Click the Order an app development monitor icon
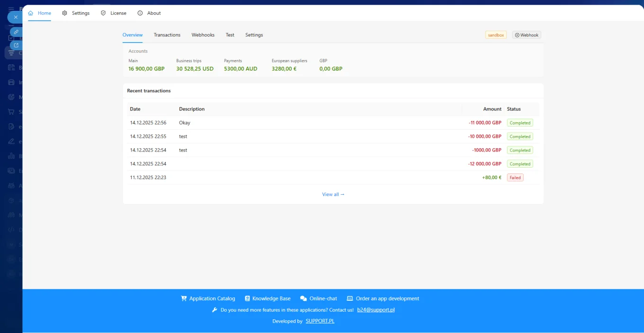Screen dimensions: 644x333 point(350,298)
